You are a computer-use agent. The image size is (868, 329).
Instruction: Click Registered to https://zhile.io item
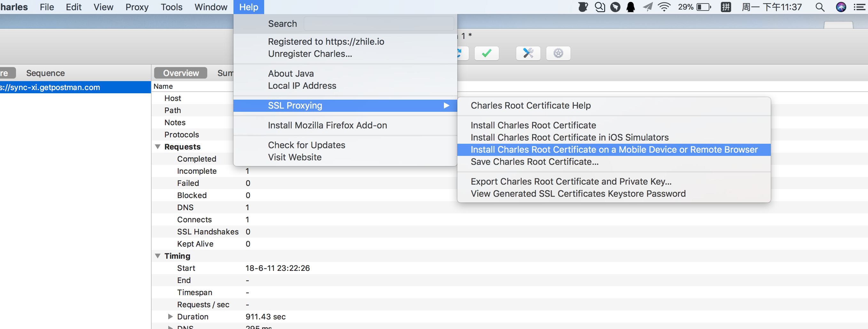coord(345,42)
